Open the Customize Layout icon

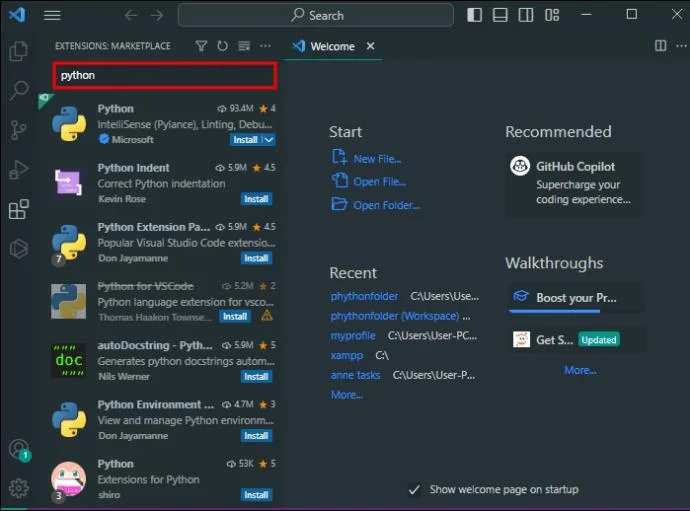point(552,15)
